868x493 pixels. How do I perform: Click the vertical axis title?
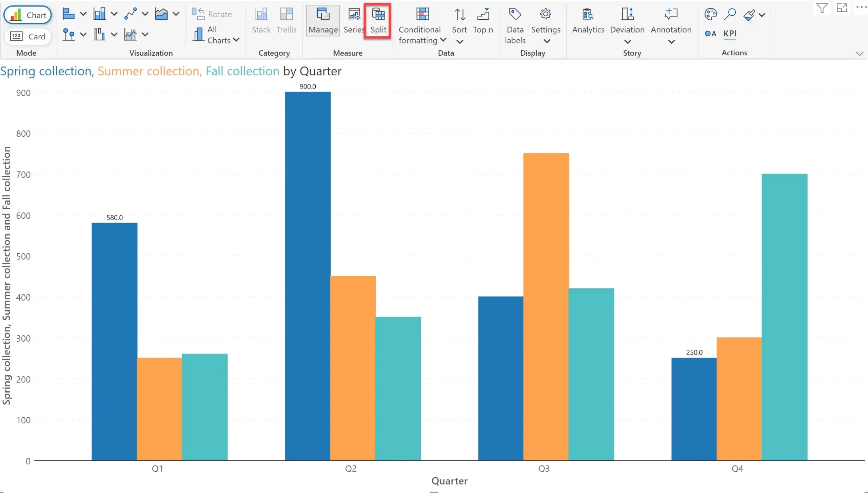point(6,276)
